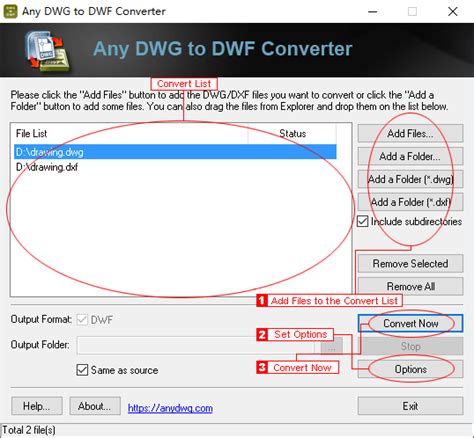Screen dimensions: 474x438
Task: Click the Add a Folder... button
Action: [410, 156]
